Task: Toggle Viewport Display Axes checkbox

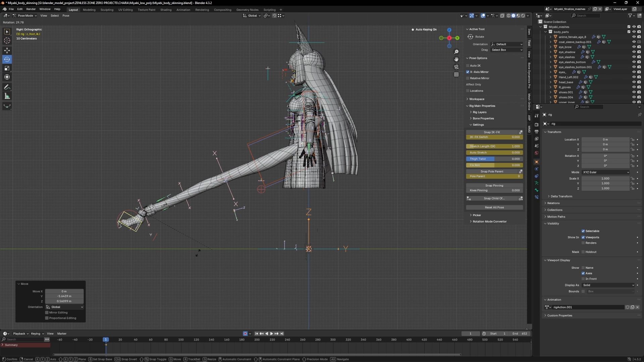Action: (583, 274)
